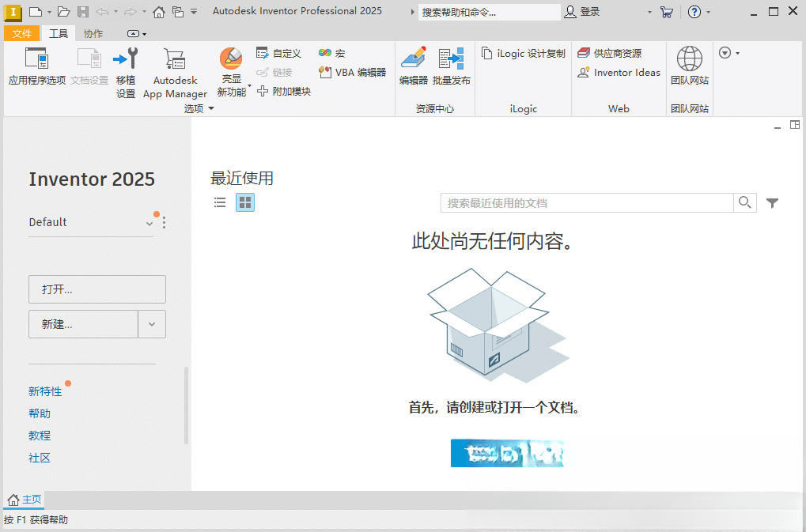Open the 新特性 link
Viewport: 806px width, 532px height.
click(45, 391)
